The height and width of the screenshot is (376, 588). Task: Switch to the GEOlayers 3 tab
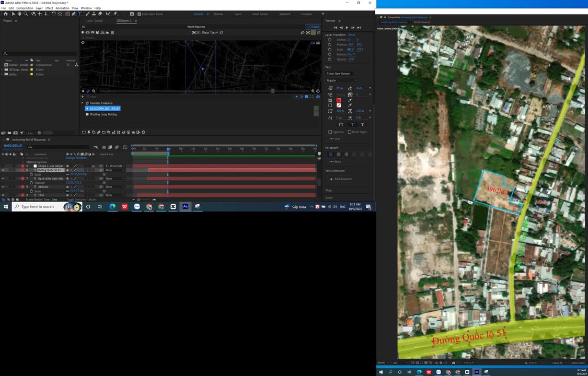pos(124,21)
